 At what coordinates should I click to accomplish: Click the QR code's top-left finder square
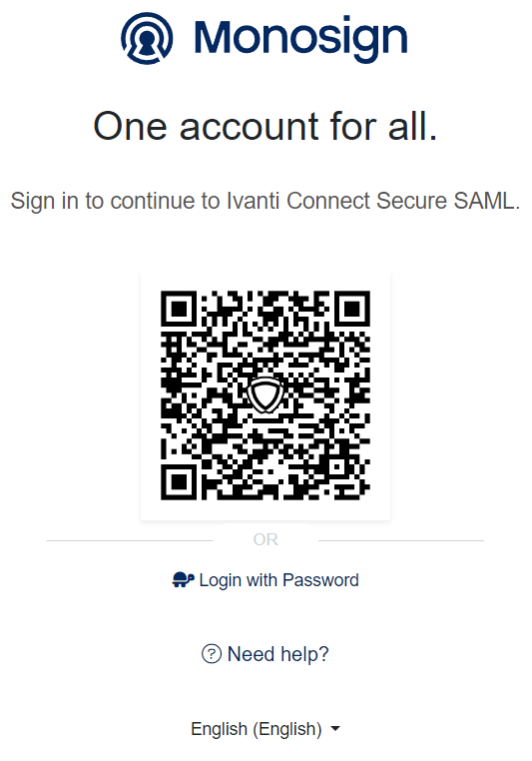[x=179, y=309]
